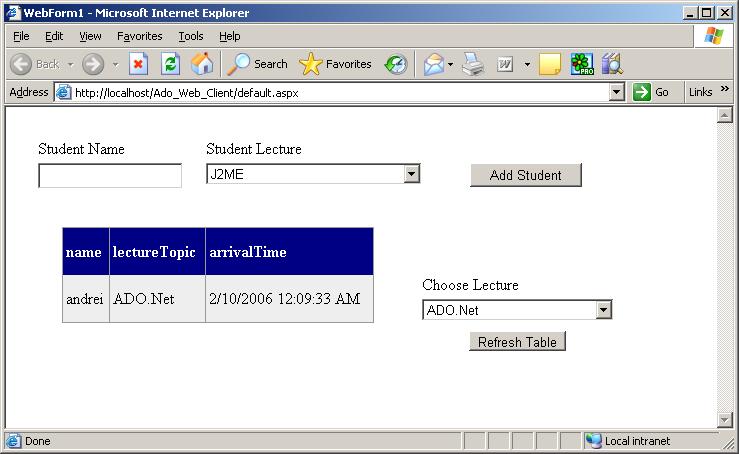739x454 pixels.
Task: Click the ADO.Net table cell
Action: pyautogui.click(x=157, y=299)
